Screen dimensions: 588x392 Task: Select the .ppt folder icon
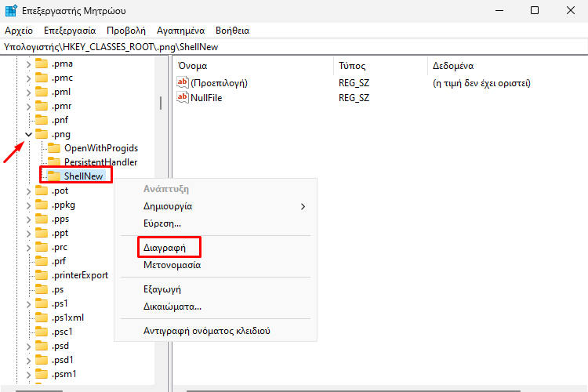[42, 233]
